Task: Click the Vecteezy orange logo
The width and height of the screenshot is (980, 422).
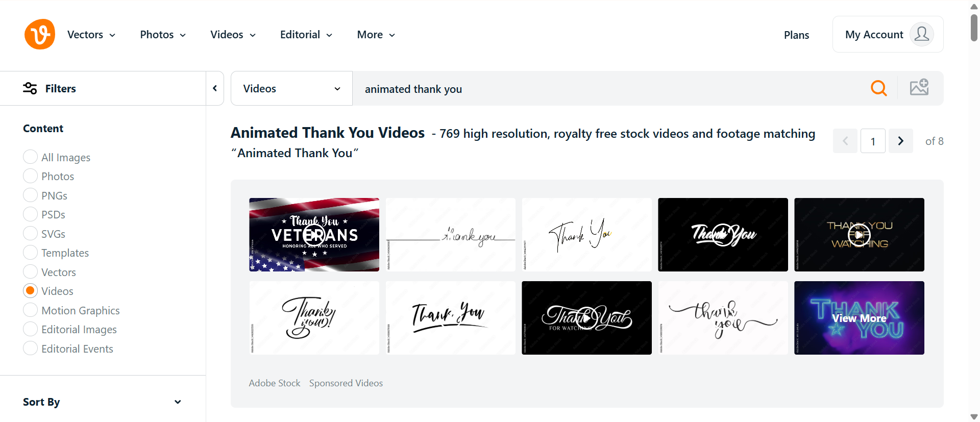Action: click(x=40, y=34)
